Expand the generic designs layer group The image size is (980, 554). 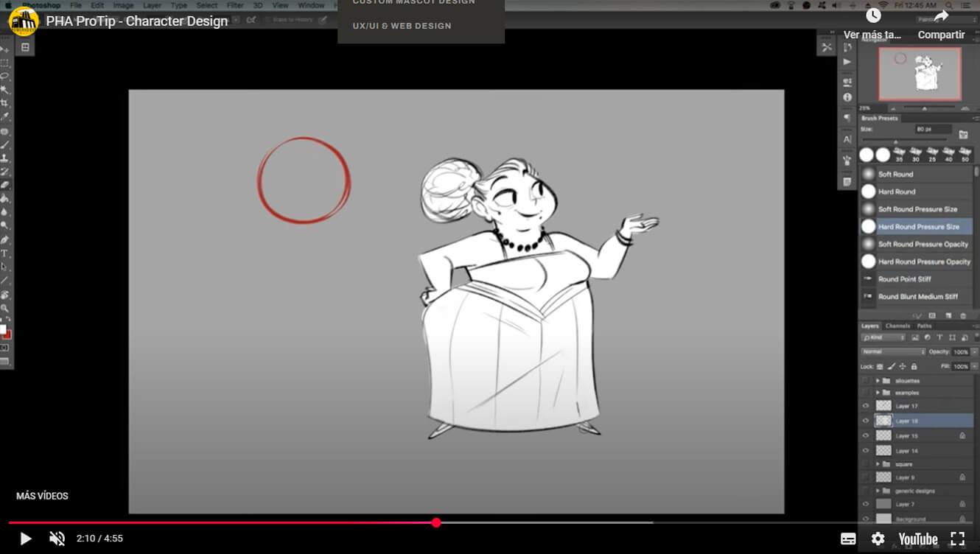878,491
